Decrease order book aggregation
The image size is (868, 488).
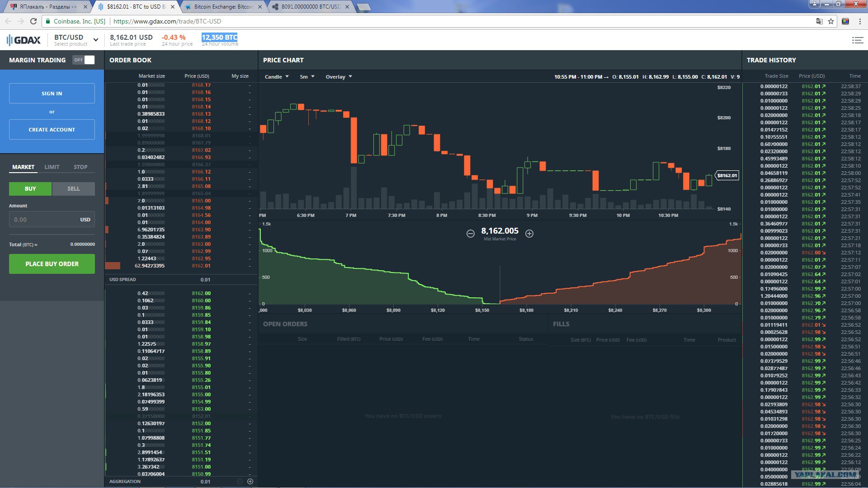240,482
